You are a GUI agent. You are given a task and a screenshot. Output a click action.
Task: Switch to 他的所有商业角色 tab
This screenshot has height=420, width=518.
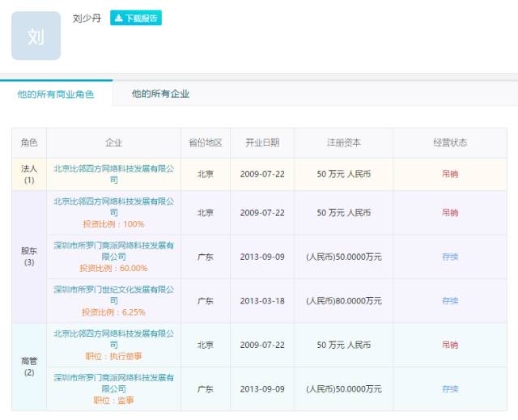click(x=56, y=94)
